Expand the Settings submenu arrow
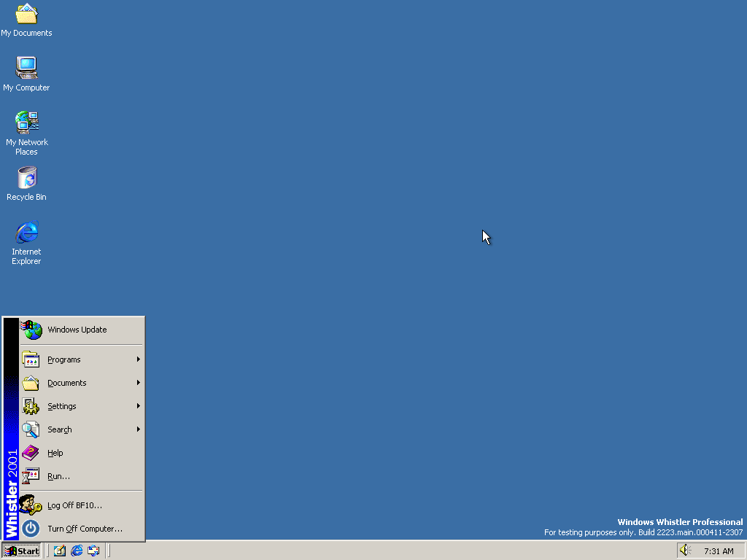Screen dimensions: 747x560 tap(138, 406)
